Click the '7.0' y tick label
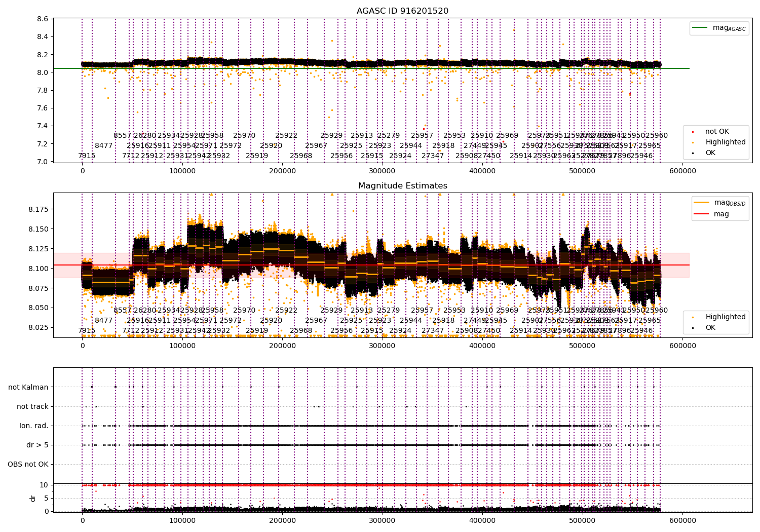760x532 pixels. tap(43, 162)
